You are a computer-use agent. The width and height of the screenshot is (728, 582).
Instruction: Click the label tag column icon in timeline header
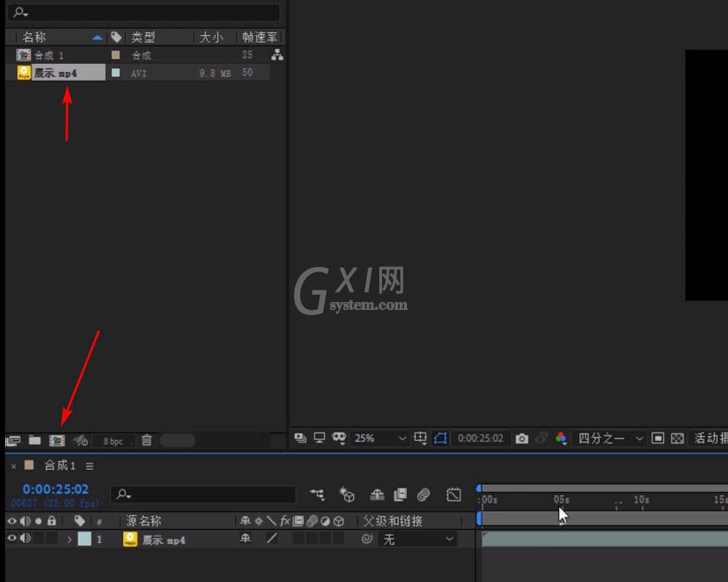(x=79, y=521)
